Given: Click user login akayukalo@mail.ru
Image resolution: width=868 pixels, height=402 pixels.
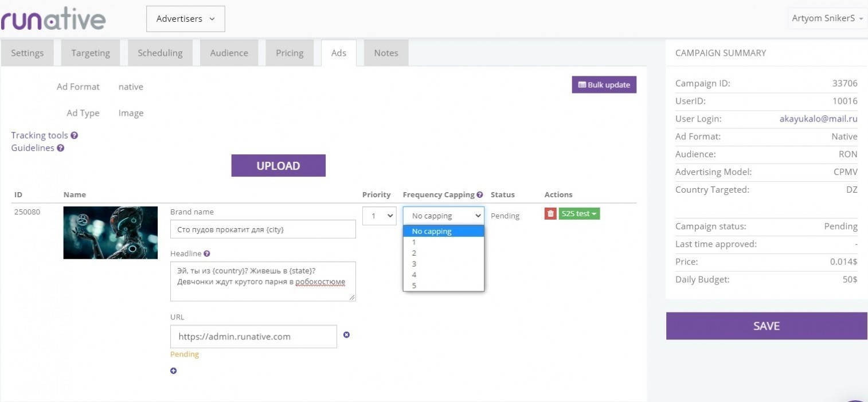Looking at the screenshot, I should pos(819,119).
